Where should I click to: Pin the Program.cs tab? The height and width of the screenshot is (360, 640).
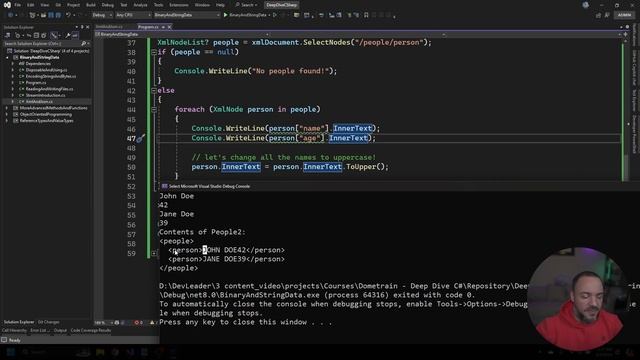pyautogui.click(x=163, y=27)
